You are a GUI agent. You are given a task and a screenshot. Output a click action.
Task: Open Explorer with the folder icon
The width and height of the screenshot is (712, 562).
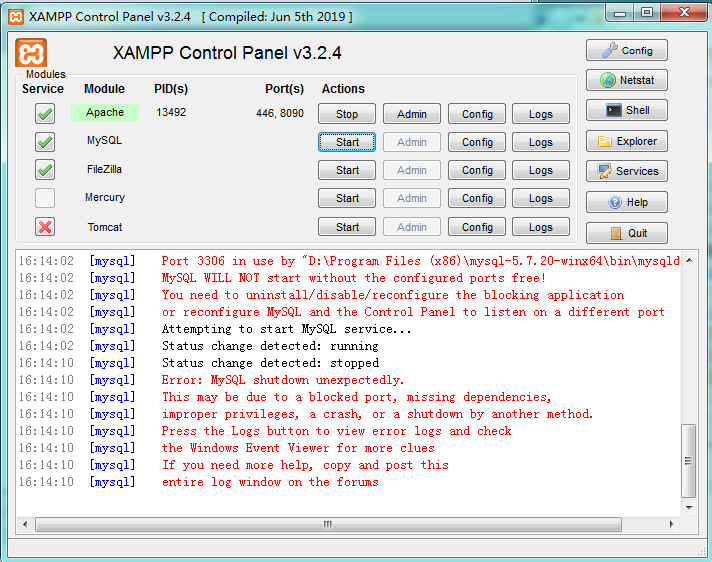point(627,141)
